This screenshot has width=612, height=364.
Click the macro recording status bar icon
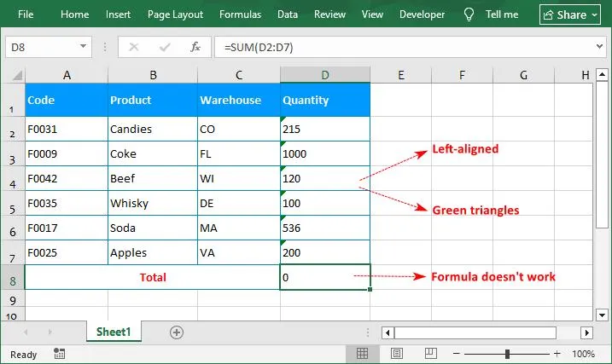(x=60, y=354)
